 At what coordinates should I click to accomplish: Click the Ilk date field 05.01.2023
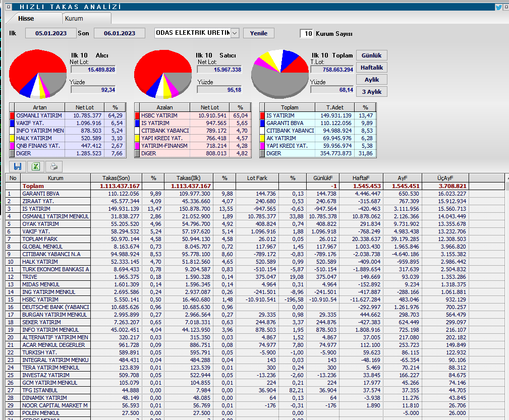point(51,33)
